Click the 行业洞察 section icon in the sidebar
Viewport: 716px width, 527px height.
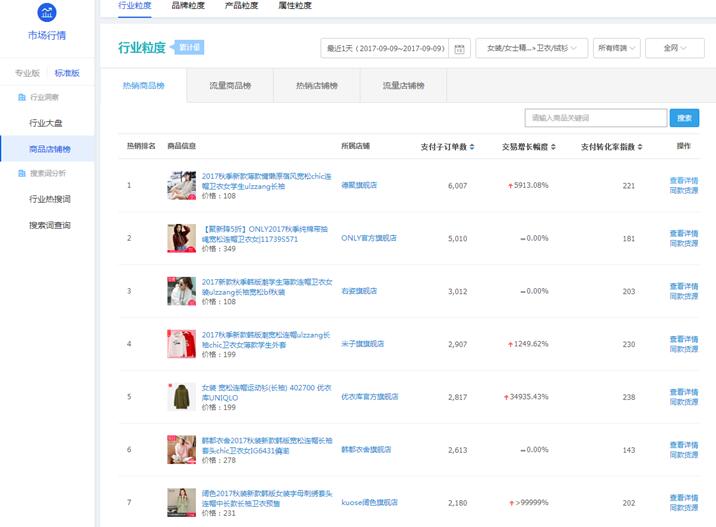coord(21,97)
